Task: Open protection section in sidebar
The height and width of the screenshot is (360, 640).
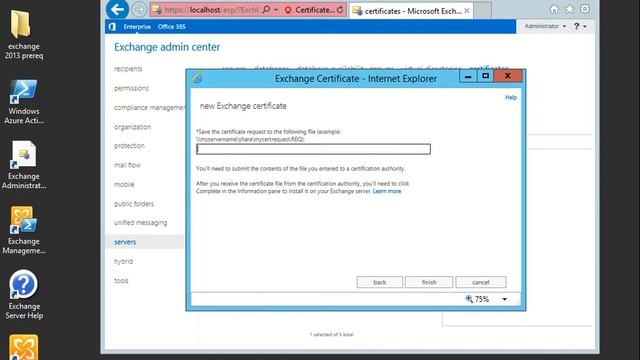Action: click(129, 146)
